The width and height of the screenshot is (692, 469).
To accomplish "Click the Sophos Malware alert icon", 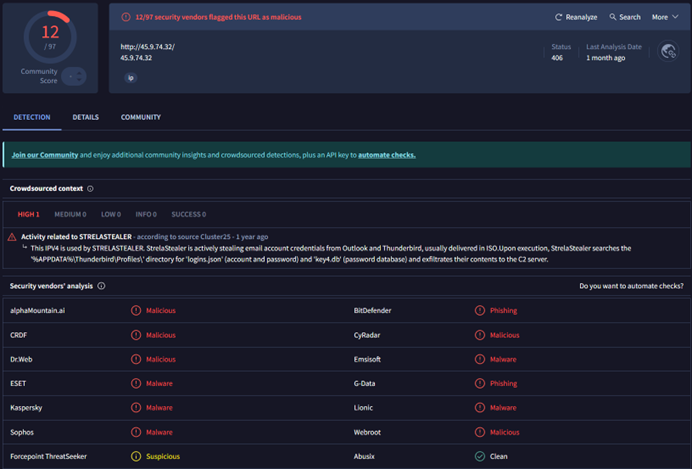I will click(x=136, y=432).
